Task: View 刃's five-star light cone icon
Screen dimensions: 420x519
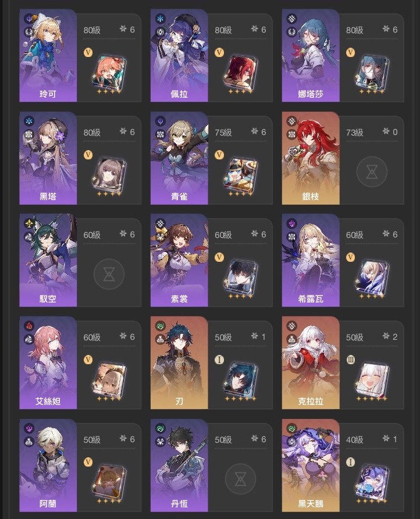Action: 241,382
